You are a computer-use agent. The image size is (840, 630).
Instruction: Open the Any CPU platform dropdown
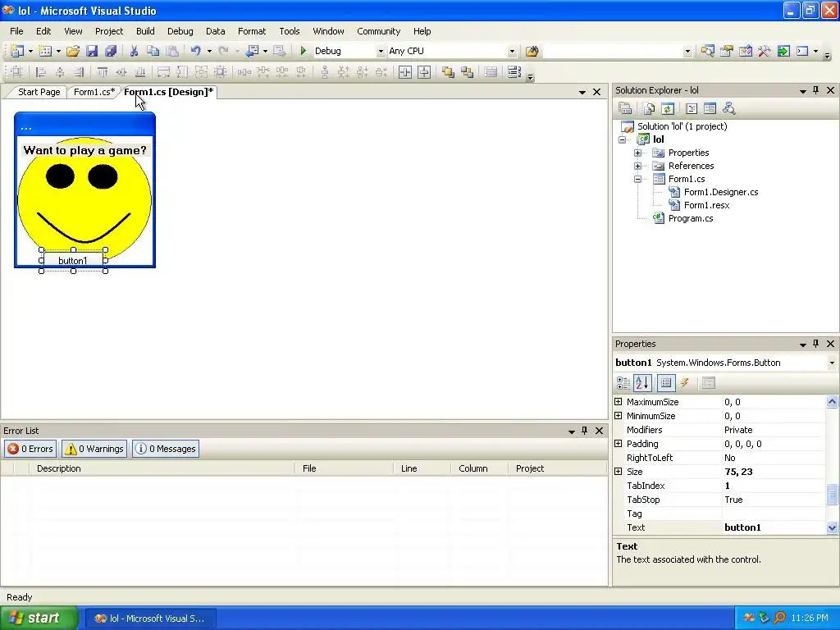pyautogui.click(x=512, y=52)
